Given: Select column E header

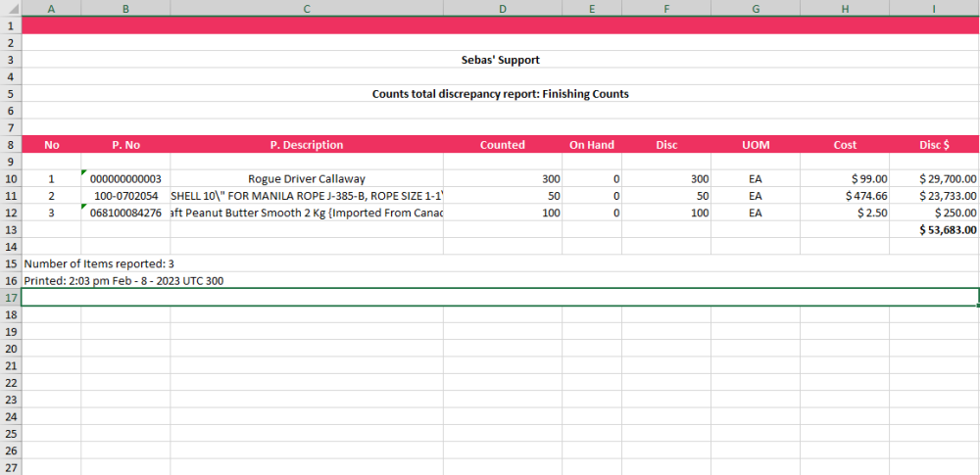Looking at the screenshot, I should [x=592, y=8].
